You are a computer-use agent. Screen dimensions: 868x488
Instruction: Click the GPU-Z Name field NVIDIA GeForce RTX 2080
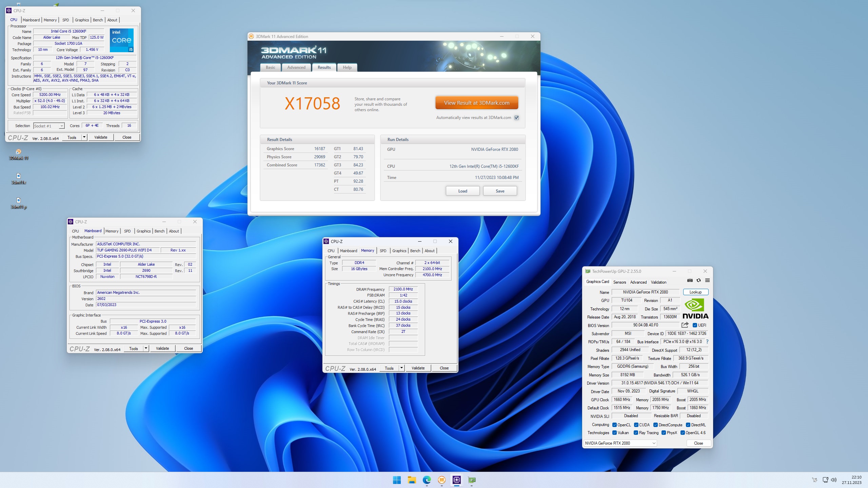point(646,292)
